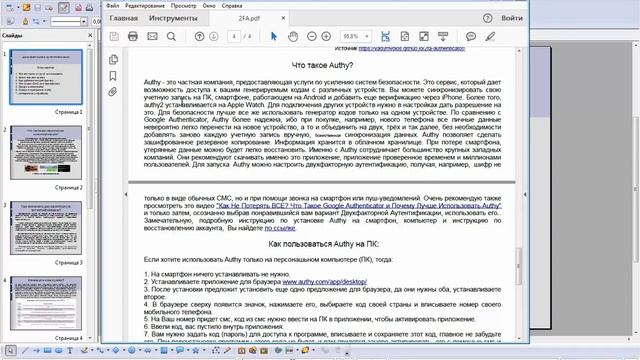Switch to the Главная tab
This screenshot has height=360, width=640.
pos(123,18)
